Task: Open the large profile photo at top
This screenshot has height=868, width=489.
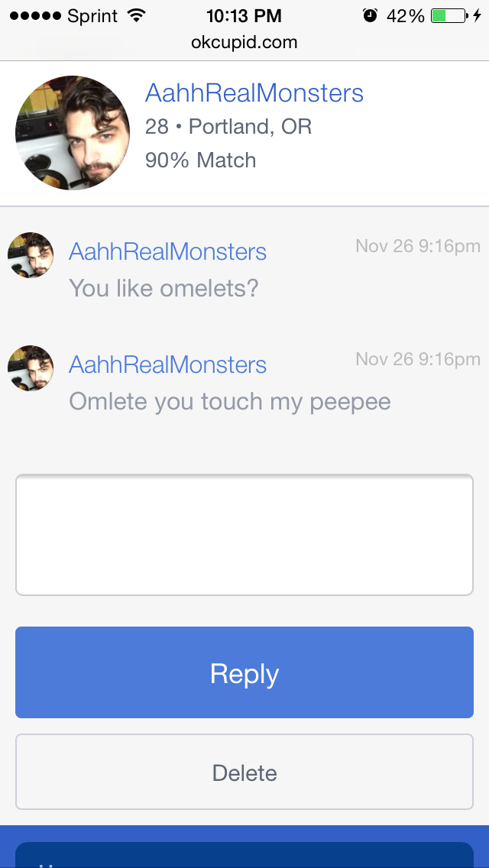Action: pos(73,133)
